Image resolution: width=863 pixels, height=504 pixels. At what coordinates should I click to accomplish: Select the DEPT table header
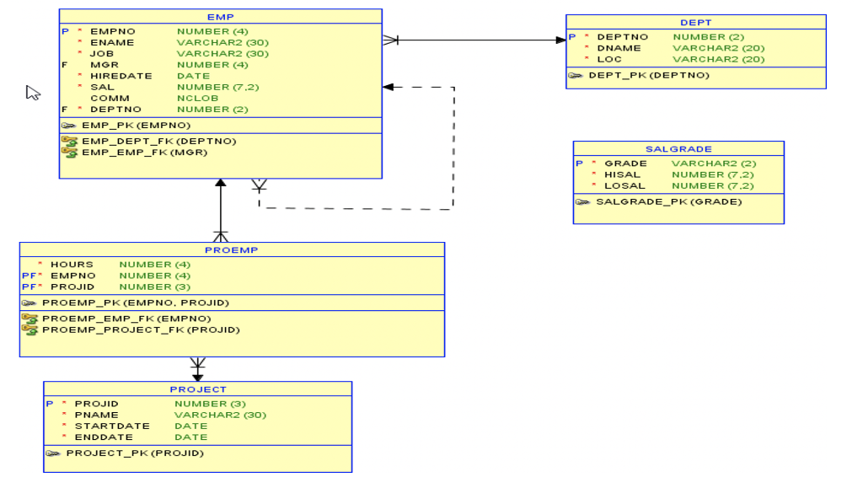click(697, 22)
